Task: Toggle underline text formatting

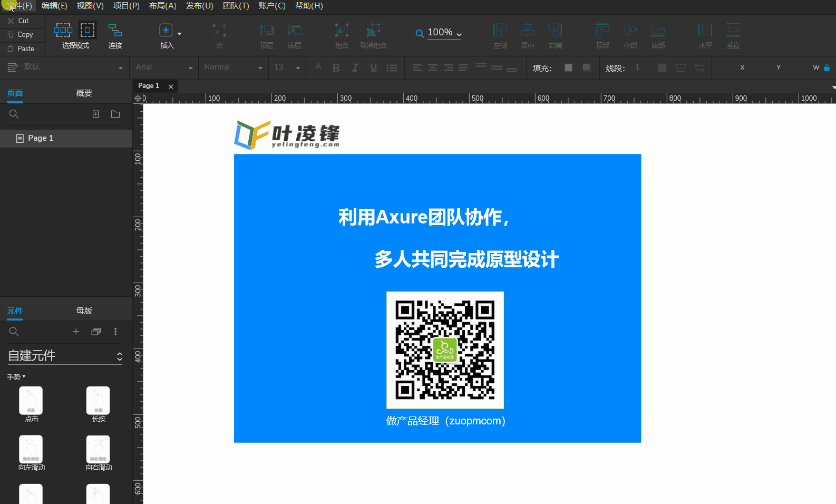Action: (x=374, y=67)
